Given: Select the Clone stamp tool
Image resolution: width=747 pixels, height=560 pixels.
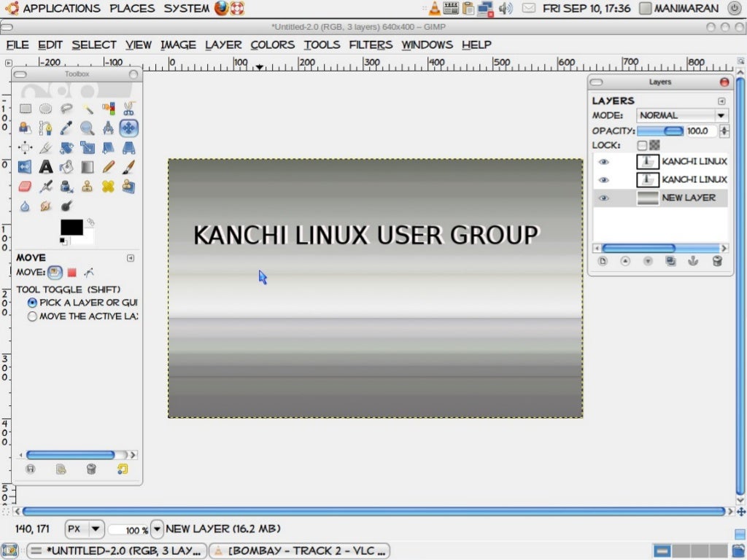Looking at the screenshot, I should click(88, 186).
